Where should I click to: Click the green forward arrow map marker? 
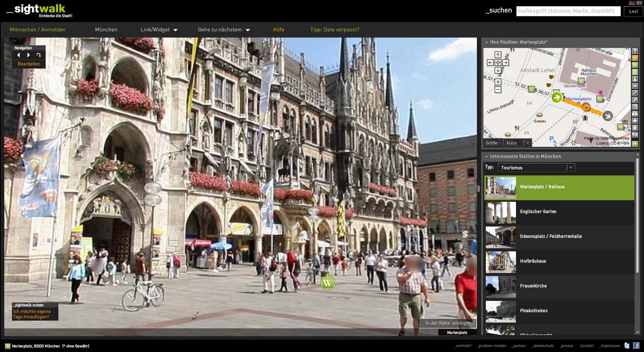coord(557,97)
